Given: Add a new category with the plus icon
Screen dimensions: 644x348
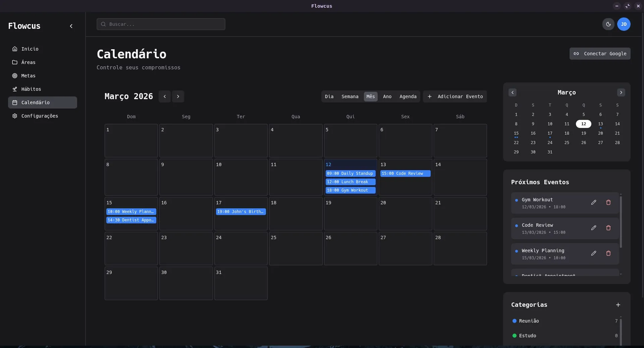Looking at the screenshot, I should (x=619, y=305).
